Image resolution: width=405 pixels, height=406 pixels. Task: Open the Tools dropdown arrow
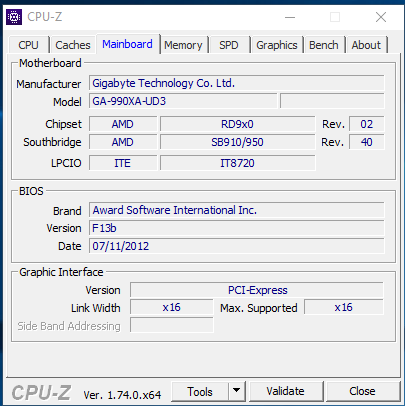[x=237, y=391]
